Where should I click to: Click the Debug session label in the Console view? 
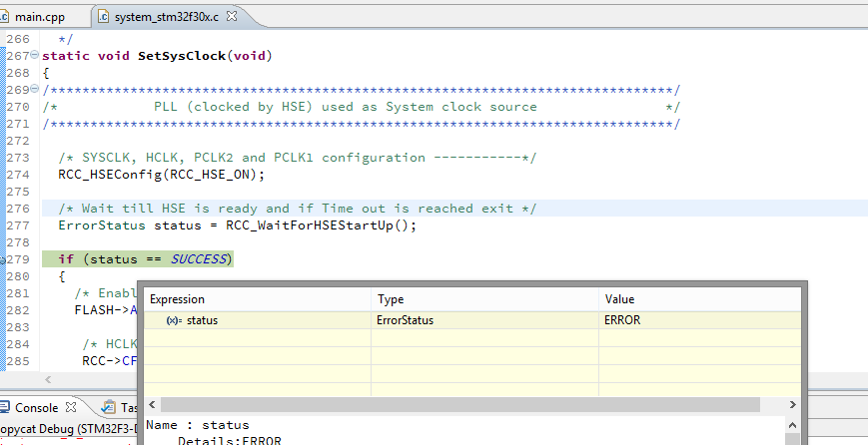pyautogui.click(x=68, y=429)
